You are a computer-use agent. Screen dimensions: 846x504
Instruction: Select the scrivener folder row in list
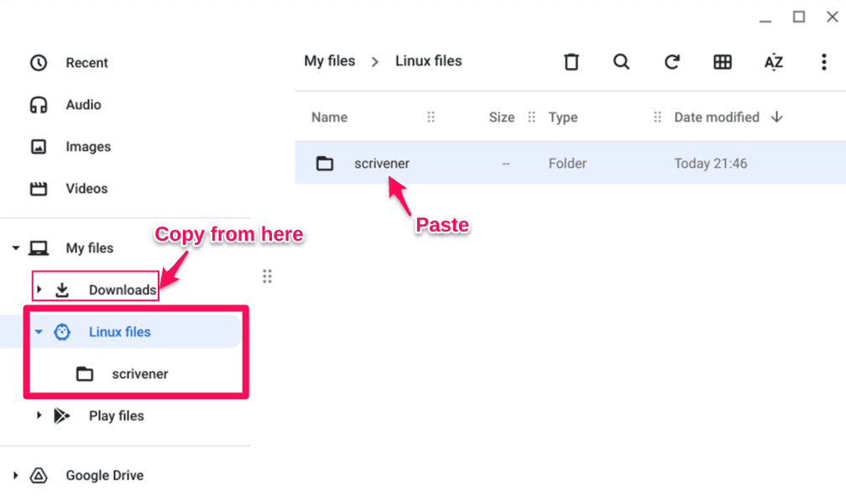coord(571,164)
